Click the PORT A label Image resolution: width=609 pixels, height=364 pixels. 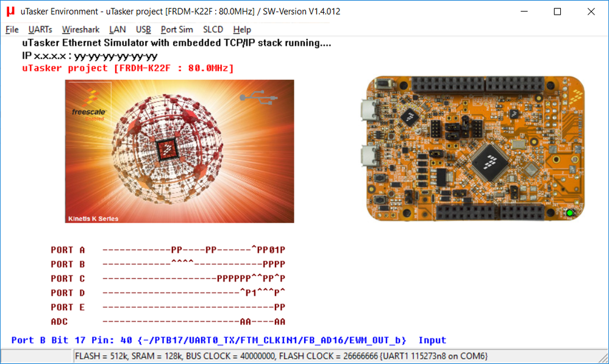(68, 250)
